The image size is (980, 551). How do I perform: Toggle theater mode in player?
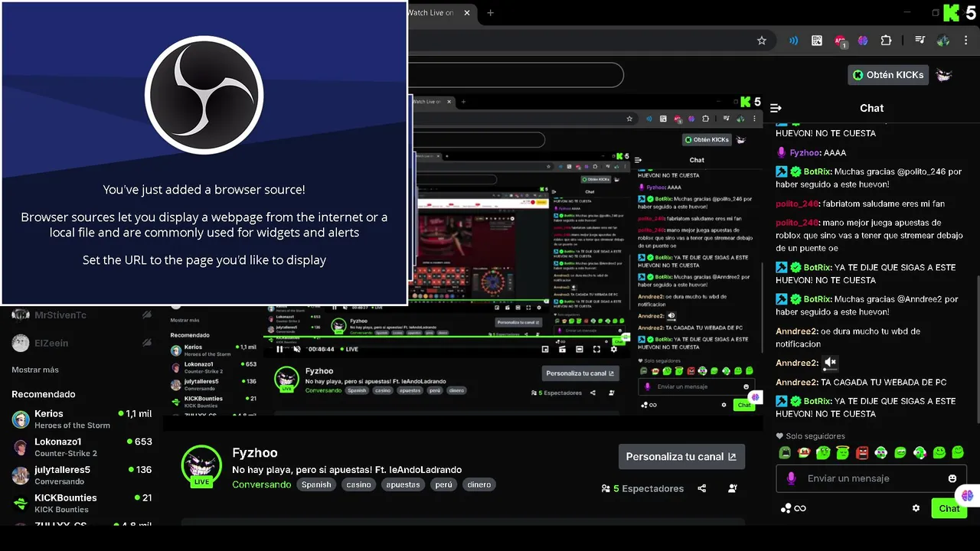[580, 349]
